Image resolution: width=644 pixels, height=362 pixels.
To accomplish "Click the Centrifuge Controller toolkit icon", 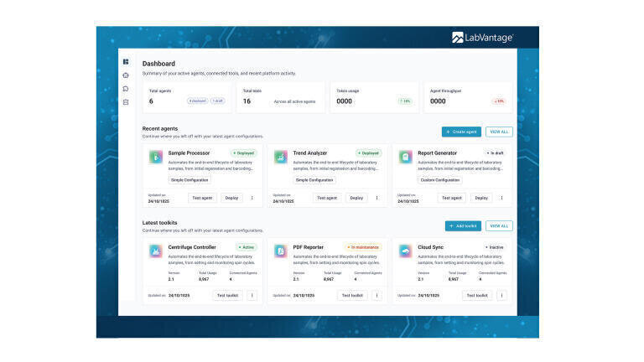I will click(x=156, y=251).
